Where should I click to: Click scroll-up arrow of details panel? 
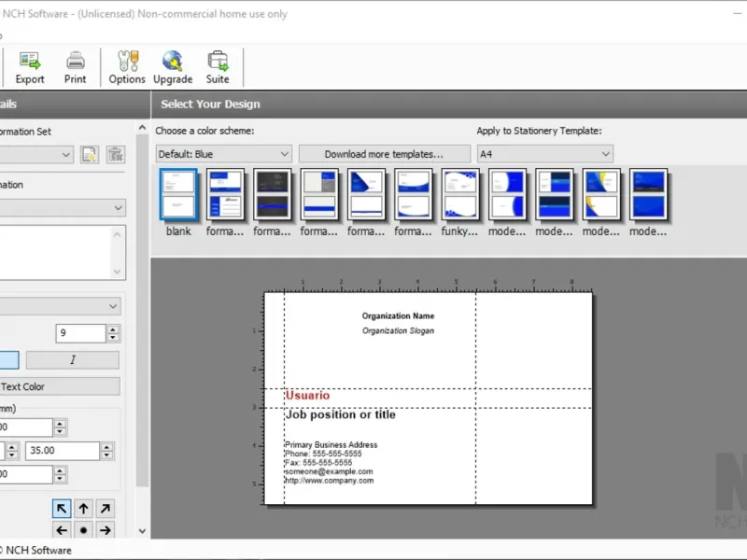click(x=142, y=127)
